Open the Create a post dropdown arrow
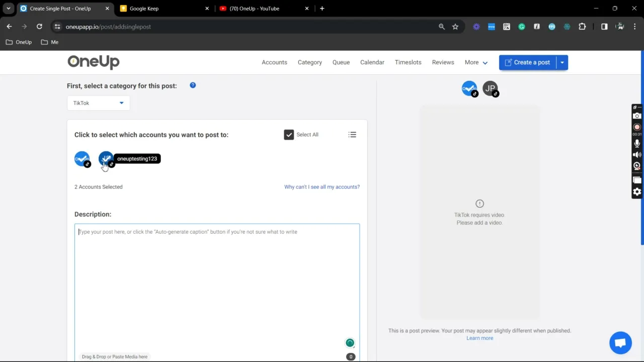Screen dimensions: 644x362 point(562,62)
